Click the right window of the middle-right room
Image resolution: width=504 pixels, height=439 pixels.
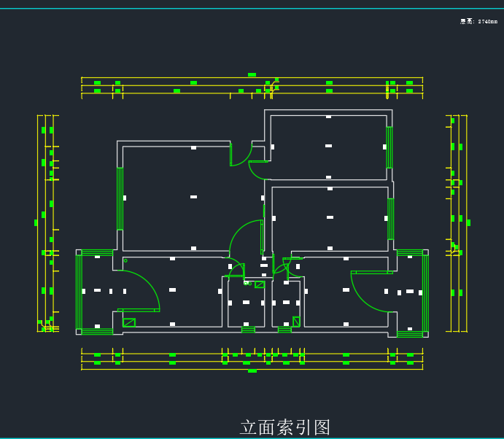pos(390,218)
